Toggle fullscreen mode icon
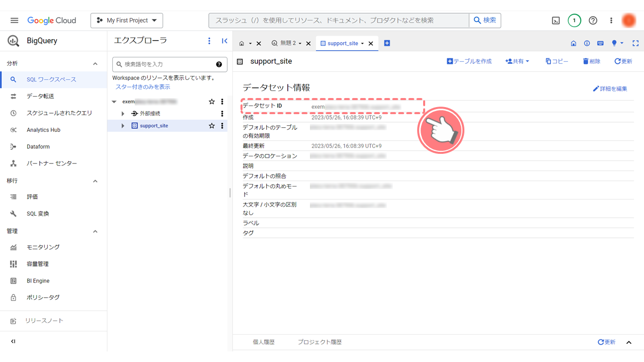644x362 pixels. point(635,43)
